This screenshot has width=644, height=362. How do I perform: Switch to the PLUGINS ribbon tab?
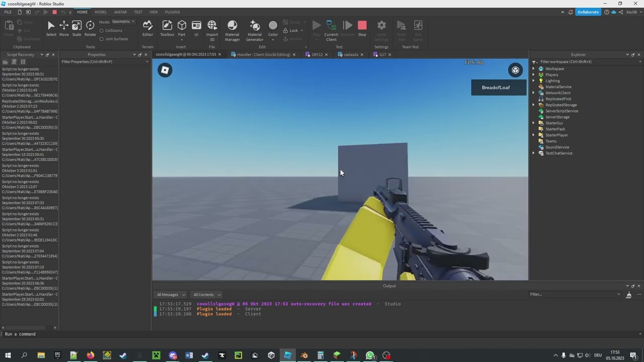(172, 12)
